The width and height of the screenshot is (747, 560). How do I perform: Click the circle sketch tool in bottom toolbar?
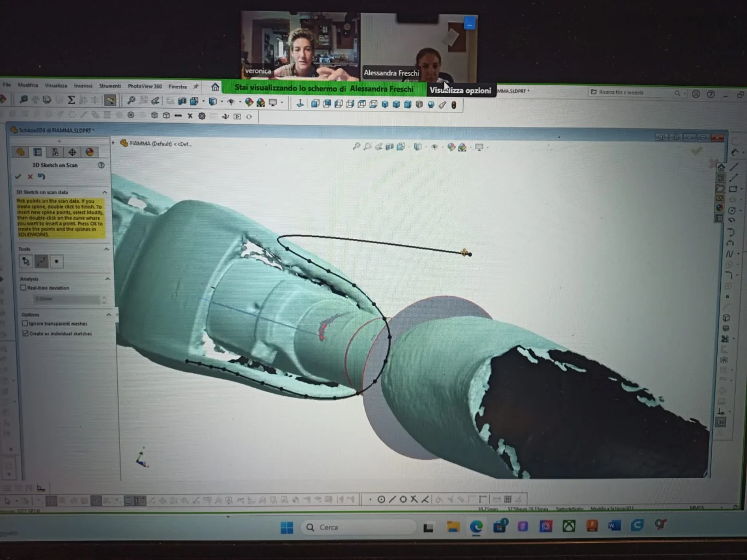(381, 499)
